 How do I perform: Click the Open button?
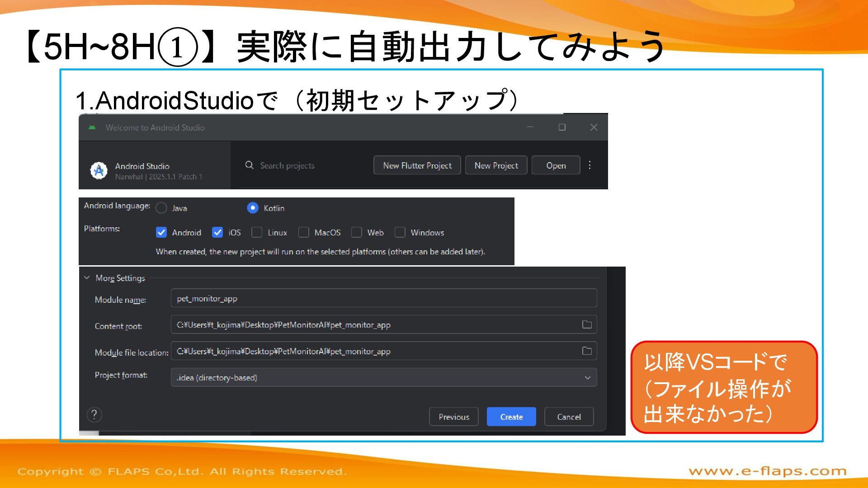[x=556, y=165]
